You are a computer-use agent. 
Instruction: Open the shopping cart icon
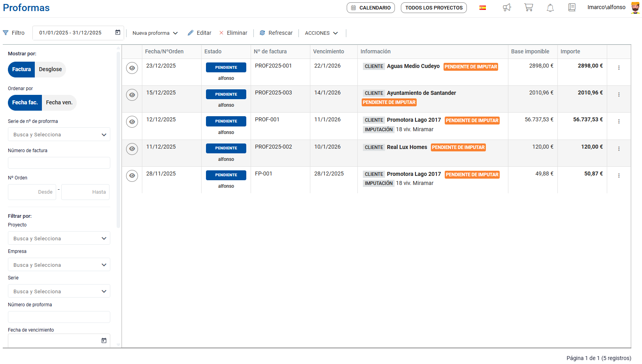tap(529, 8)
